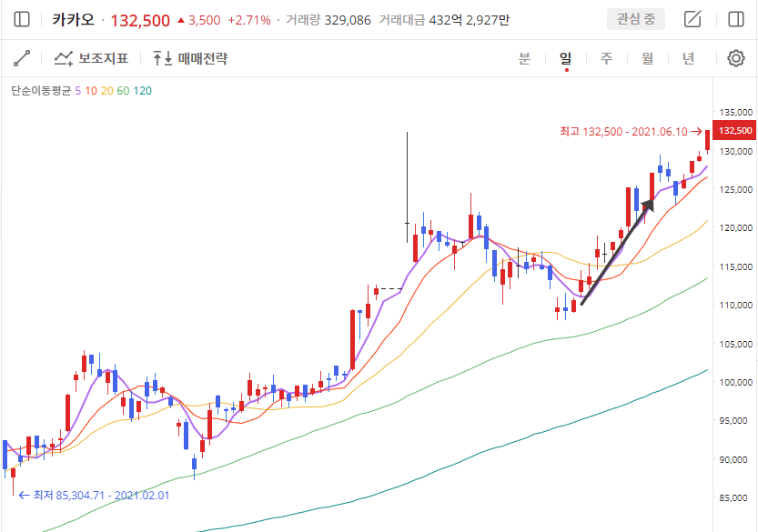Click the current price 132,500 in header
The image size is (758, 532).
click(140, 20)
